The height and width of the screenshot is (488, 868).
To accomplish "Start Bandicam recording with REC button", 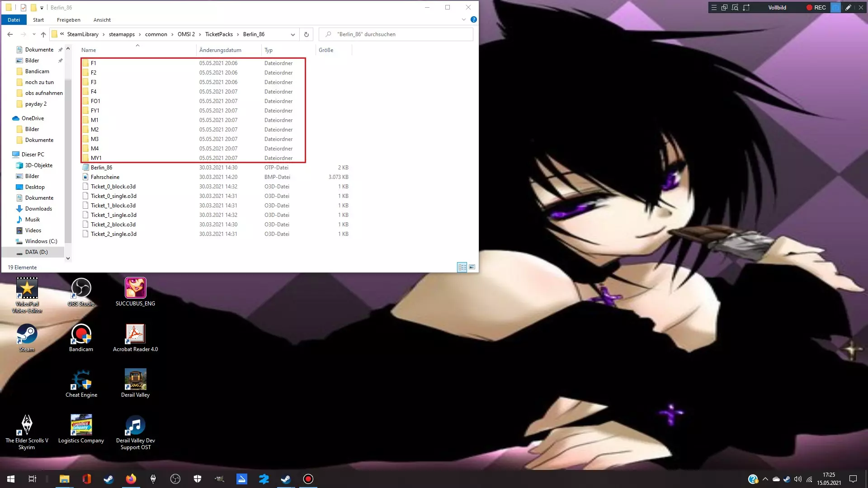I will point(816,7).
